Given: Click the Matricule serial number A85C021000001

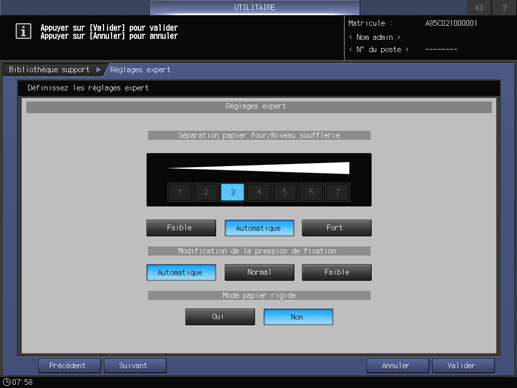Looking at the screenshot, I should click(451, 23).
